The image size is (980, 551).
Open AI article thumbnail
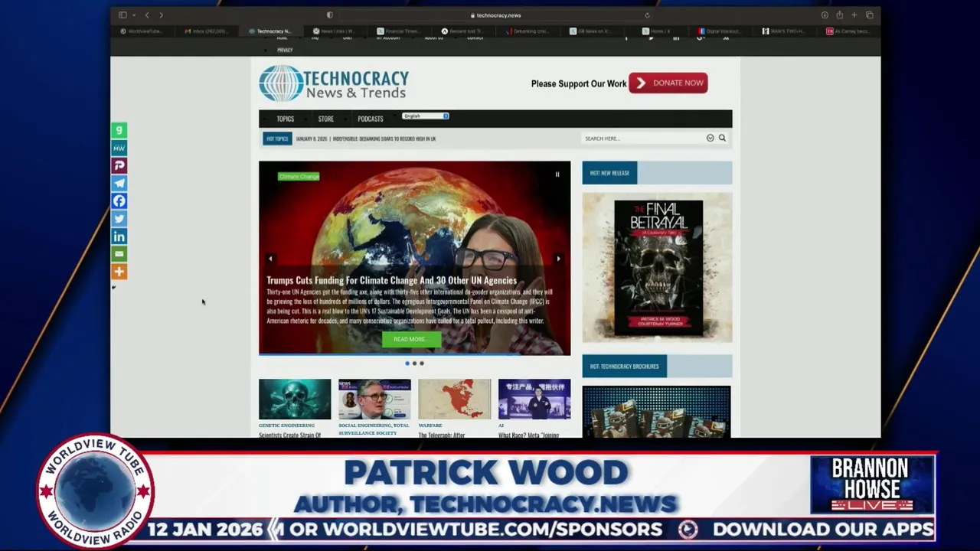coord(534,399)
